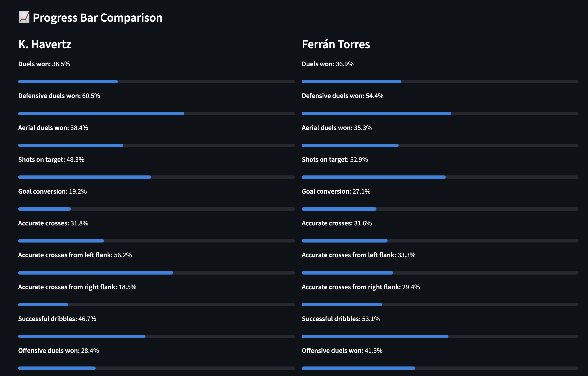Click Torres's Defensive duels won progress bar
Viewport: 588px width, 376px height.
pos(440,114)
